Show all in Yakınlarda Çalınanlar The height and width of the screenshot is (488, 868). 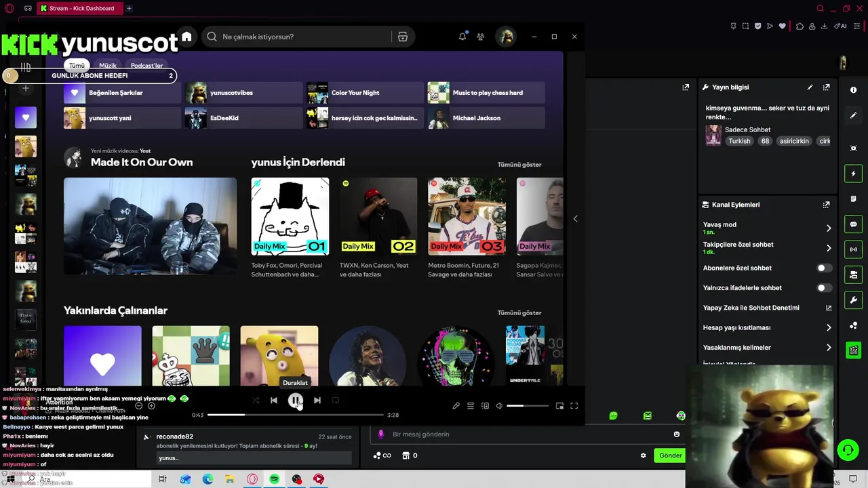coord(519,313)
